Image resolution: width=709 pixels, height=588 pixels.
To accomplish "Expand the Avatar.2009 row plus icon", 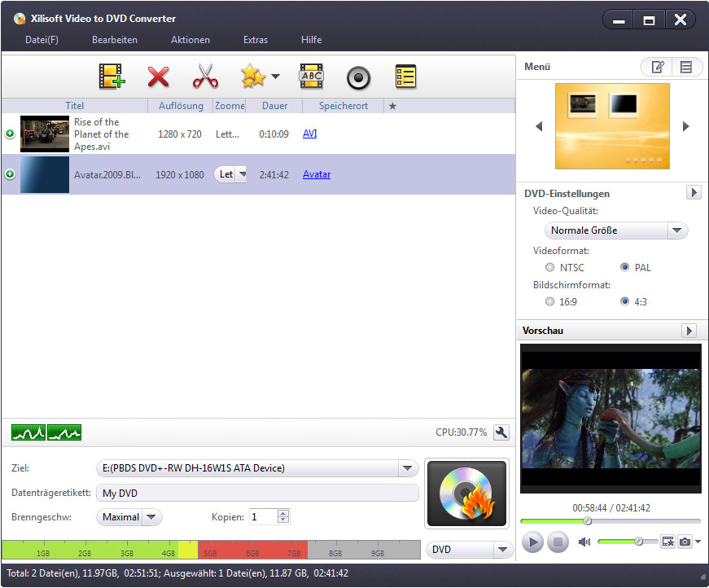I will tap(10, 174).
